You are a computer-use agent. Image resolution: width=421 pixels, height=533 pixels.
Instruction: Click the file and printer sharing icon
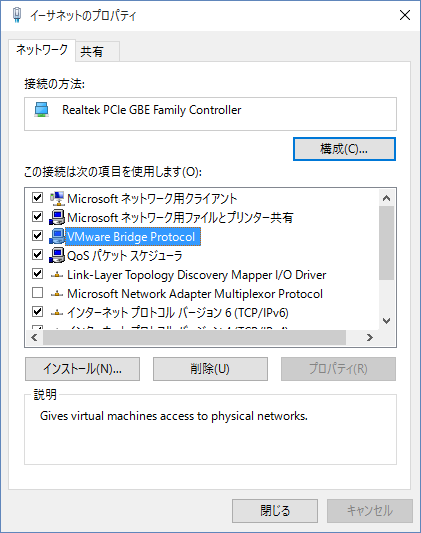point(57,217)
